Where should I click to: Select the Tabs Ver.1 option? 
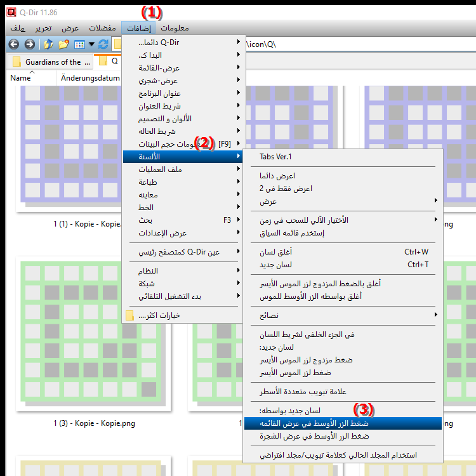(x=343, y=157)
